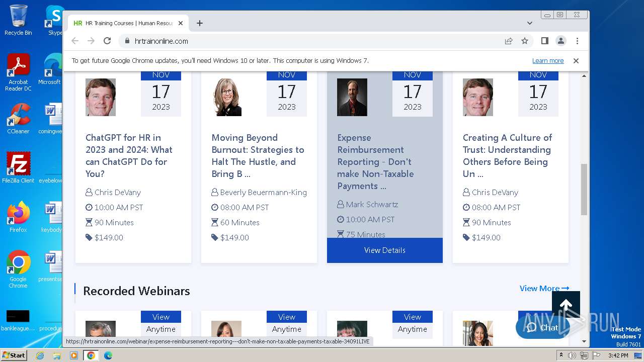Image resolution: width=644 pixels, height=362 pixels.
Task: Open the Creating A Culture of Trust webinar
Action: [x=507, y=156]
